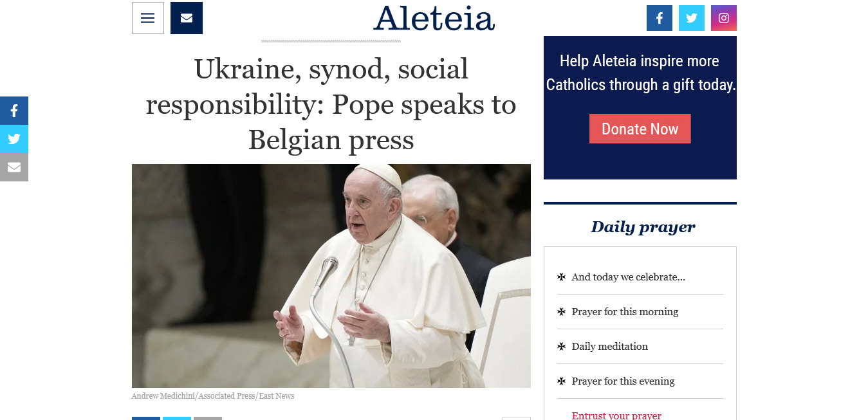Open 'Prayer for this morning'

625,312
